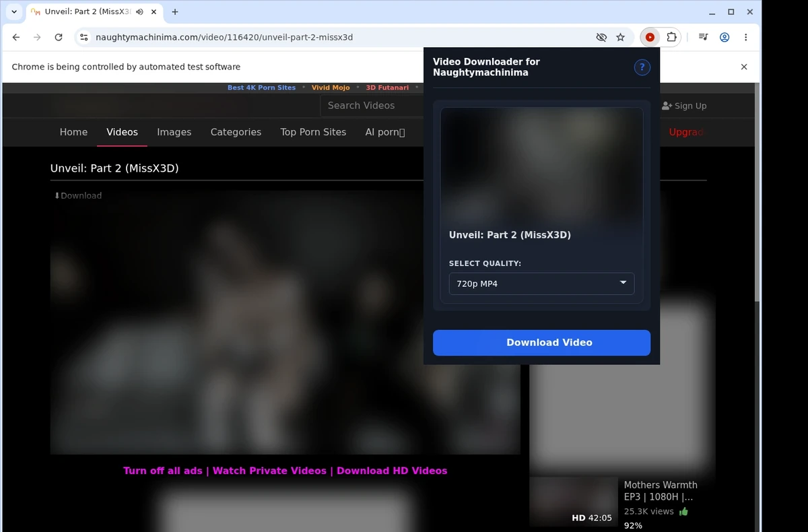Screen dimensions: 808x532
Task: Open the Select Quality 720p MP4 dropdown
Action: point(541,284)
